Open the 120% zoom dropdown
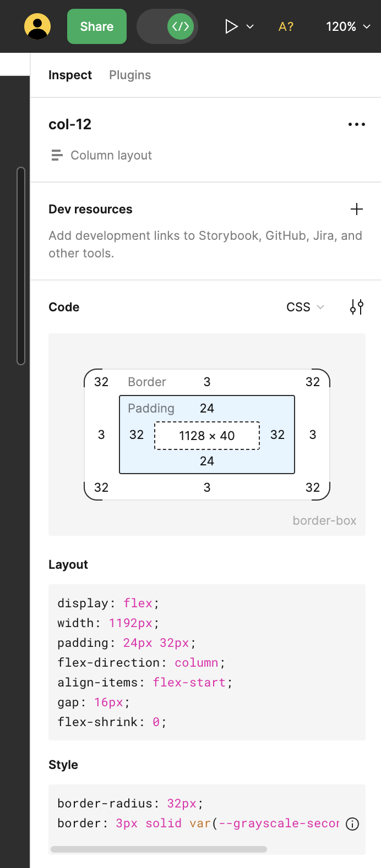Viewport: 381px width, 868px height. (348, 26)
